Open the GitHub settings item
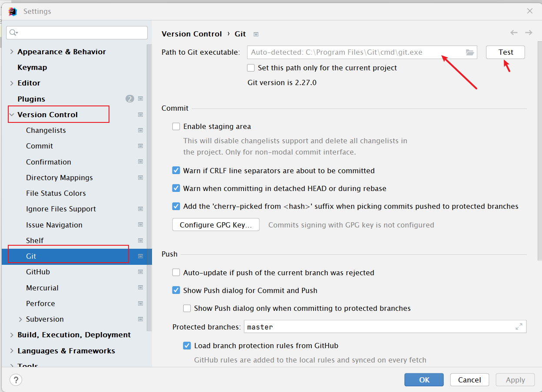Image resolution: width=542 pixels, height=392 pixels. coord(38,272)
